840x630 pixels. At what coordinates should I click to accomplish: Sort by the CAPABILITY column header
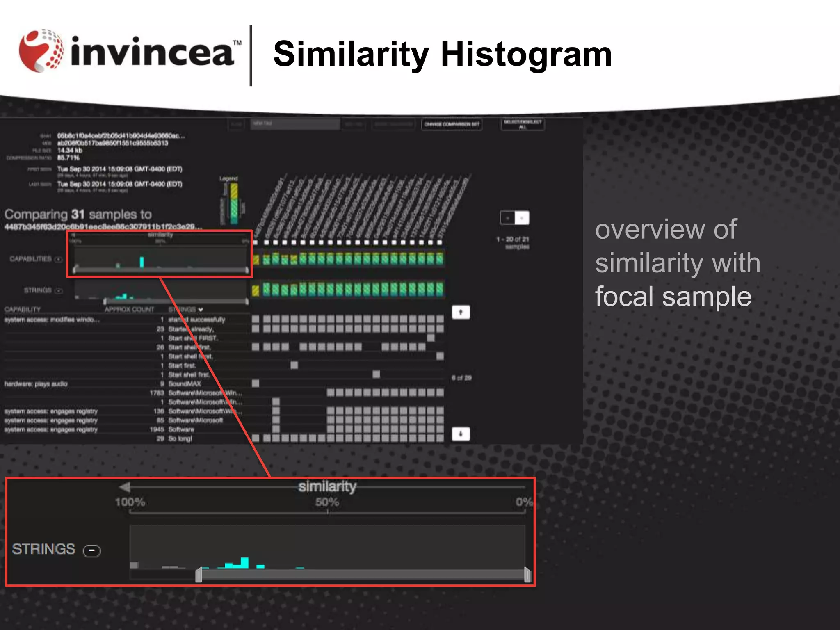23,309
